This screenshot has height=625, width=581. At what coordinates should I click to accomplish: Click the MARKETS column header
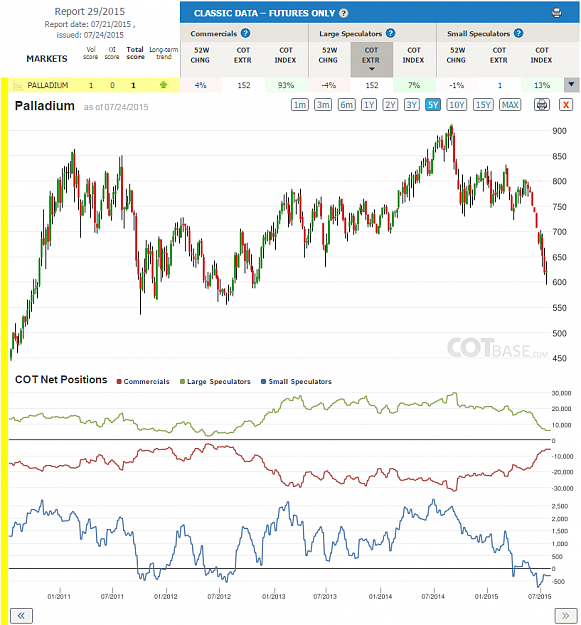[x=47, y=59]
